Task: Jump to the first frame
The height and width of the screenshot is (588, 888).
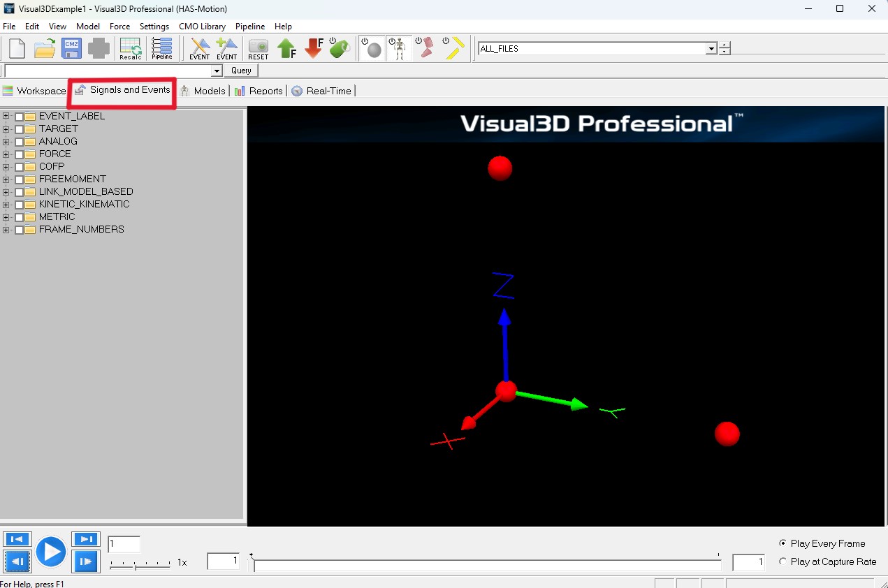Action: pos(17,539)
